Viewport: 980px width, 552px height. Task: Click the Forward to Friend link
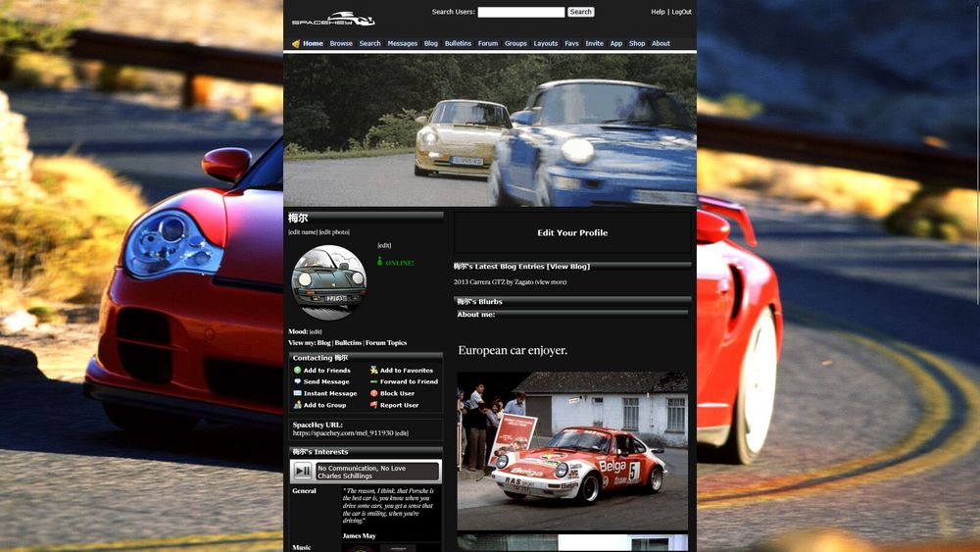click(x=409, y=381)
